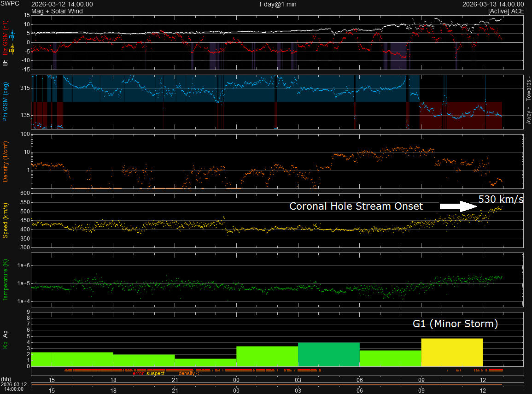Screen dimensions: 532x394
Task: Click the end timestamp 2026-03-13 14:00:00
Action: point(493,5)
